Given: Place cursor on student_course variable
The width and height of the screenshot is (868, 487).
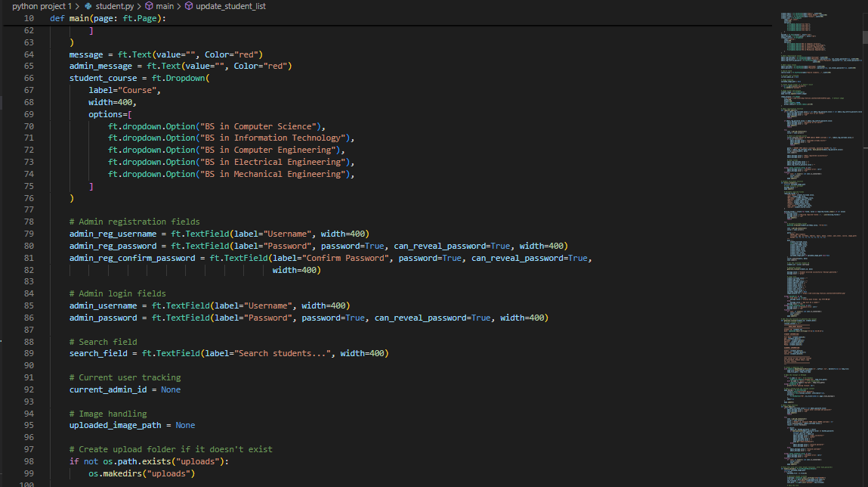Looking at the screenshot, I should pyautogui.click(x=103, y=78).
